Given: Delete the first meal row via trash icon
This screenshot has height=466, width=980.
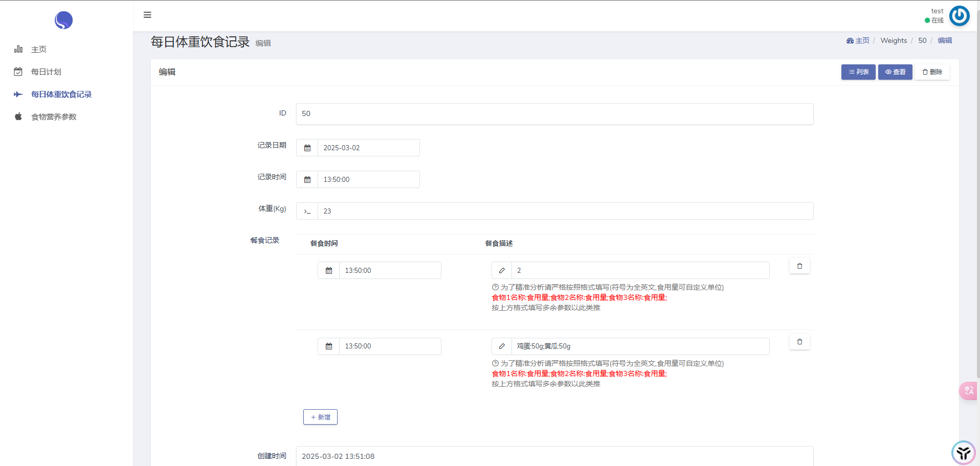Looking at the screenshot, I should [799, 266].
